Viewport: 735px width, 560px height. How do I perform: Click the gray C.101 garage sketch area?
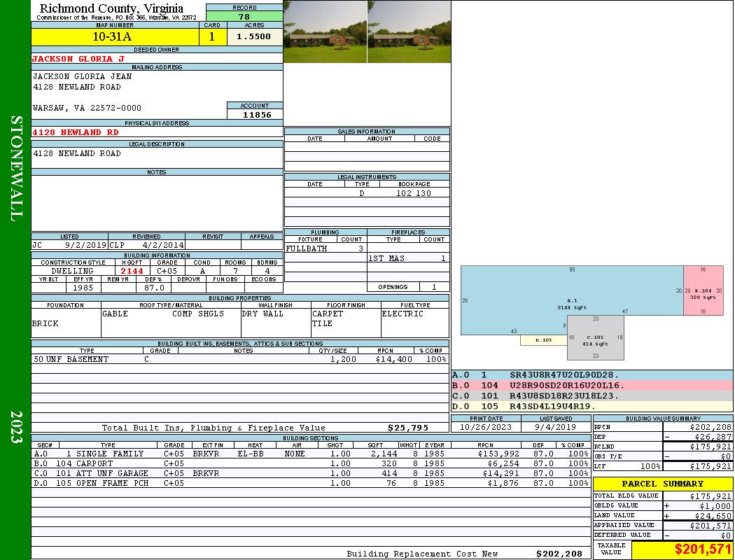click(595, 338)
